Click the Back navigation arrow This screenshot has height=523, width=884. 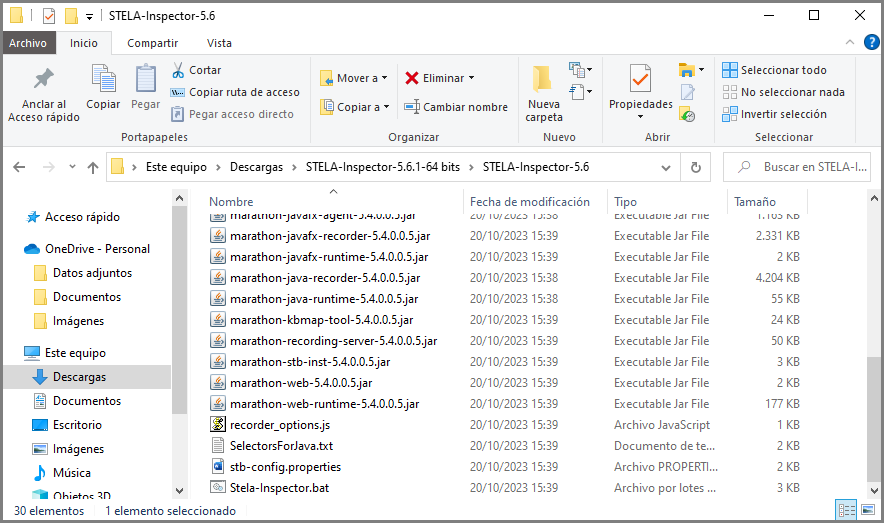(19, 167)
